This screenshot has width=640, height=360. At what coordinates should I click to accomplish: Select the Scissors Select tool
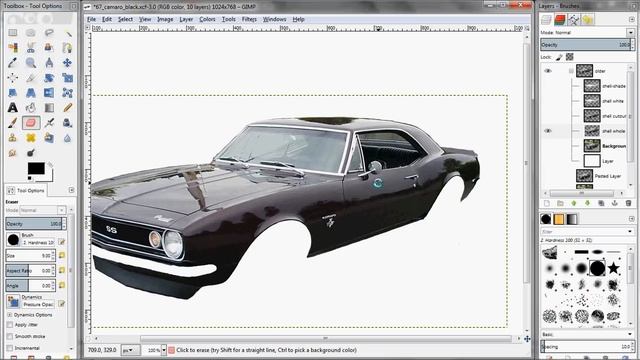31,48
